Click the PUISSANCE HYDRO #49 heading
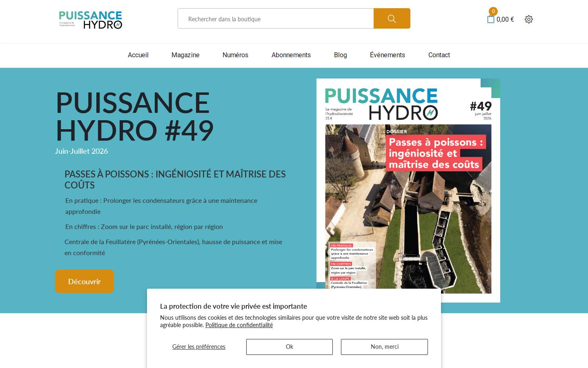 [135, 116]
